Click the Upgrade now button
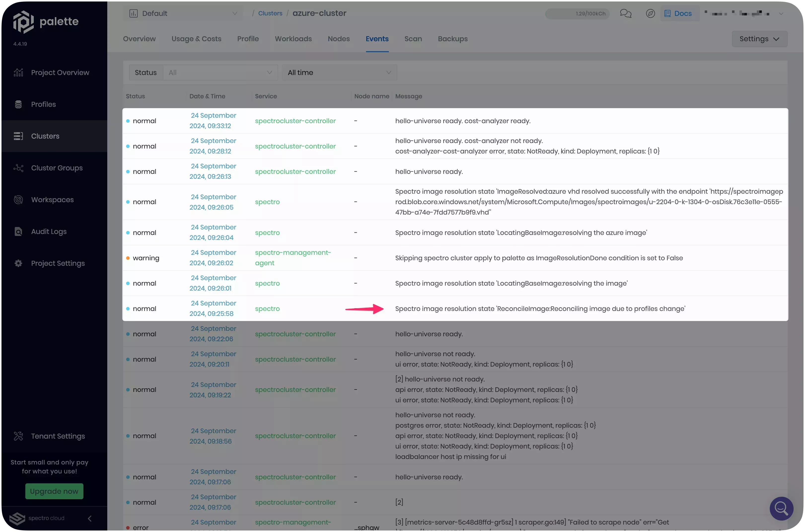This screenshot has height=532, width=805. click(x=54, y=491)
